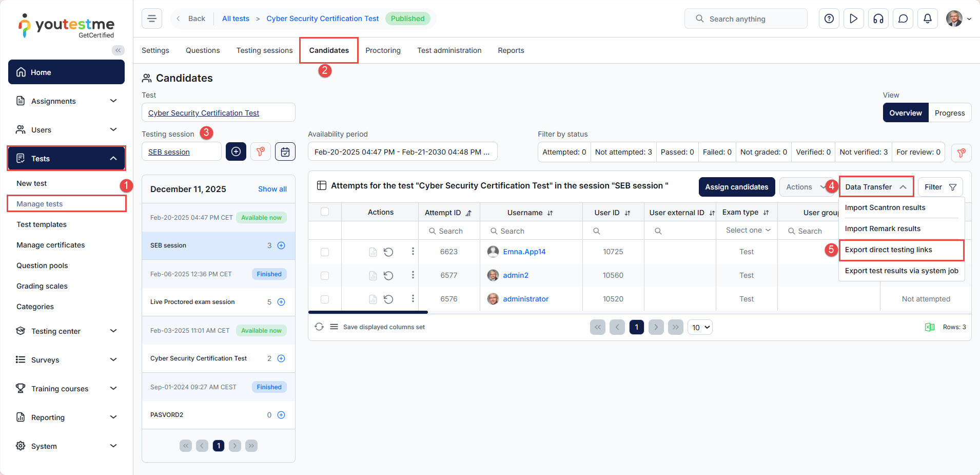The width and height of the screenshot is (980, 475).
Task: Toggle the select-all header checkbox
Action: (325, 212)
